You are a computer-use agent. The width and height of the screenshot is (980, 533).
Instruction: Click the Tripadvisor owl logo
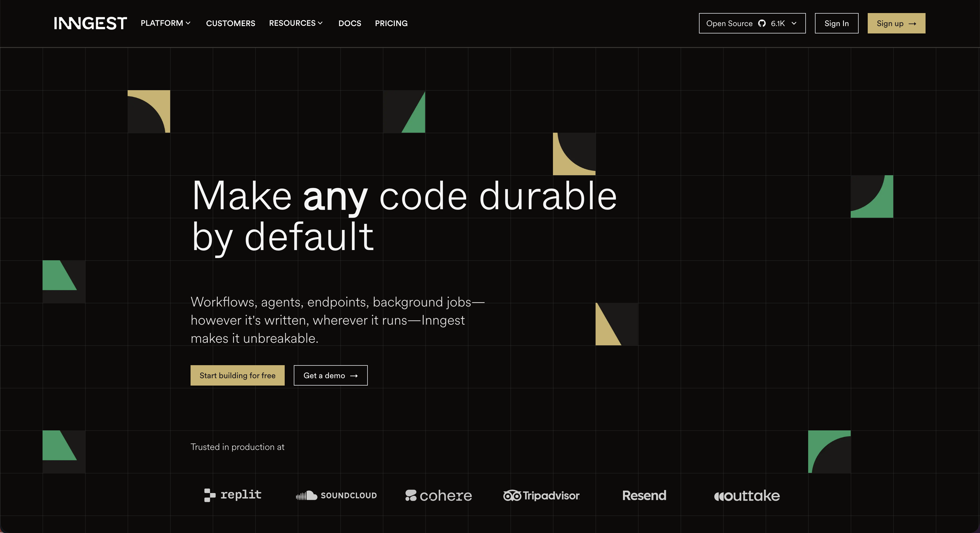(x=512, y=495)
